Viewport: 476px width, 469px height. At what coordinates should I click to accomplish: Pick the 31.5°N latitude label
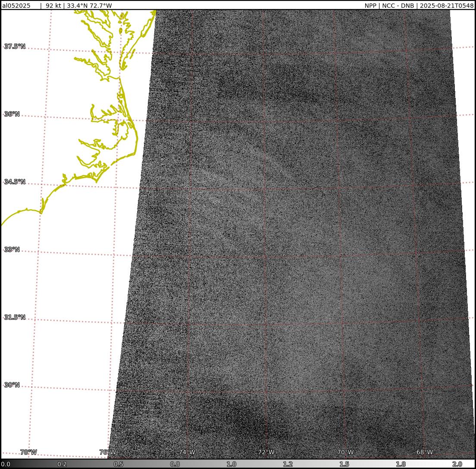(x=15, y=317)
